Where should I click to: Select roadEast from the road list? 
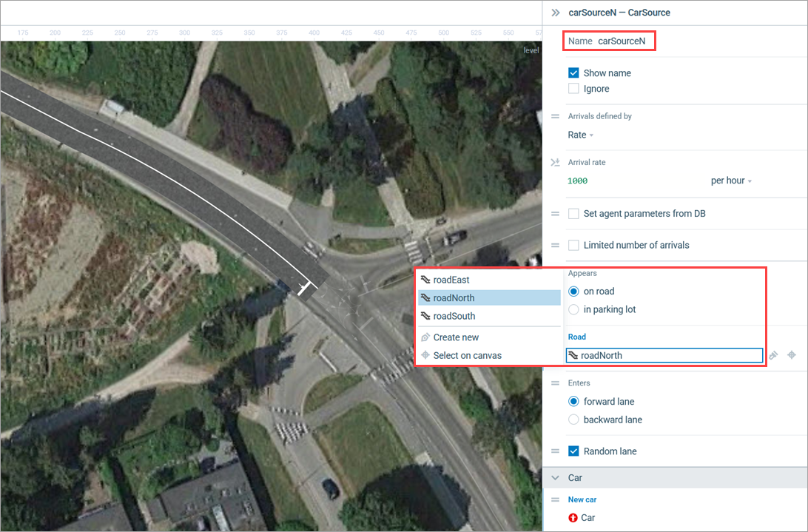click(x=451, y=280)
